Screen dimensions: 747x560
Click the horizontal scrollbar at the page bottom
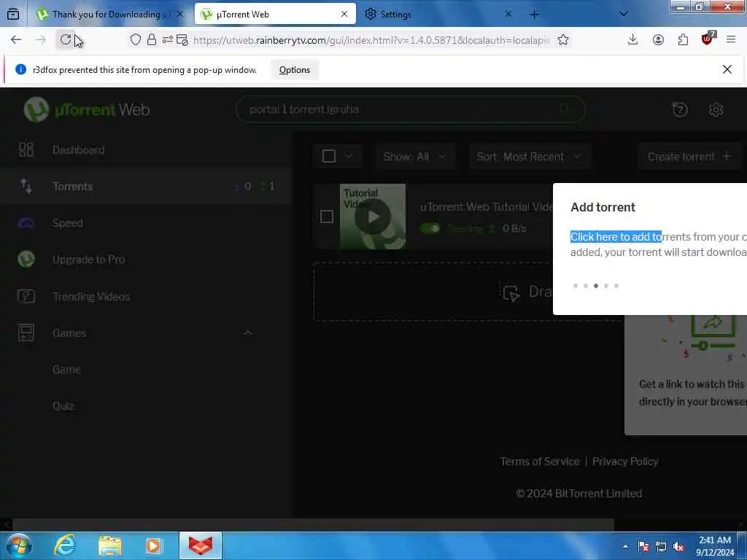point(312,524)
